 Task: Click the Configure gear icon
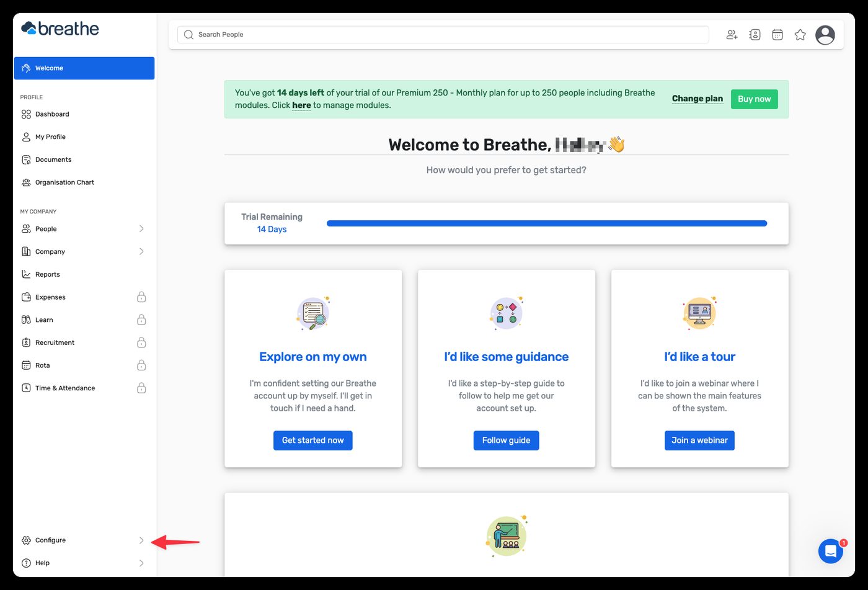(26, 540)
